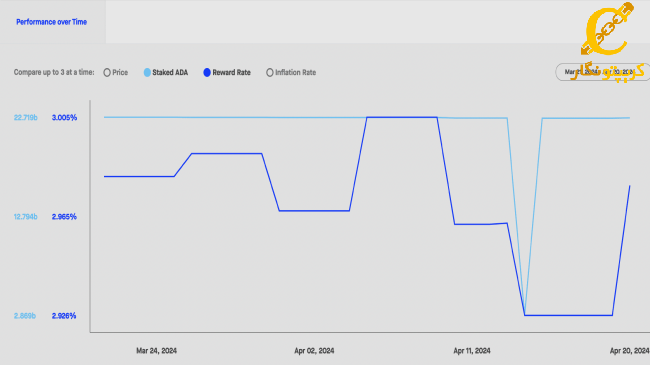Click the Persian watermark text logo
This screenshot has height=365, width=650.
click(608, 72)
